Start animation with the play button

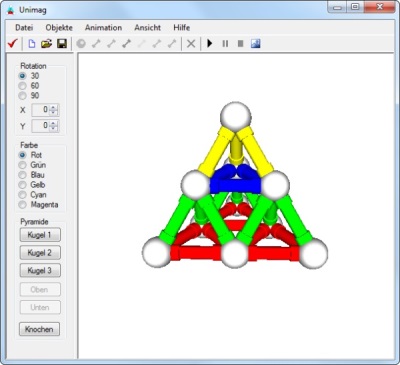(x=210, y=43)
